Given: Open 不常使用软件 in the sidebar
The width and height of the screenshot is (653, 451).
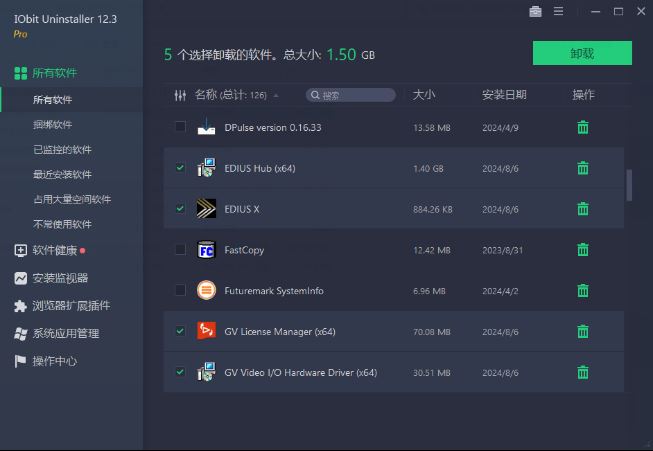Looking at the screenshot, I should [62, 224].
